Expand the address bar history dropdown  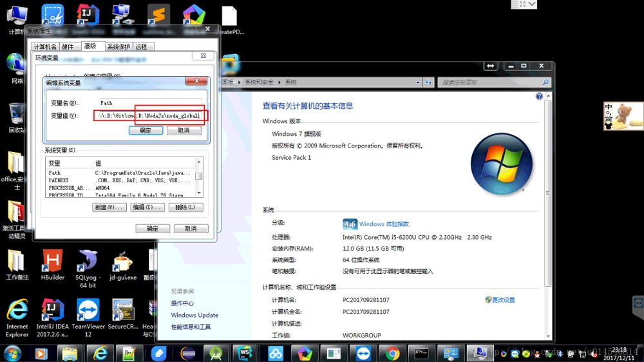coord(419,82)
